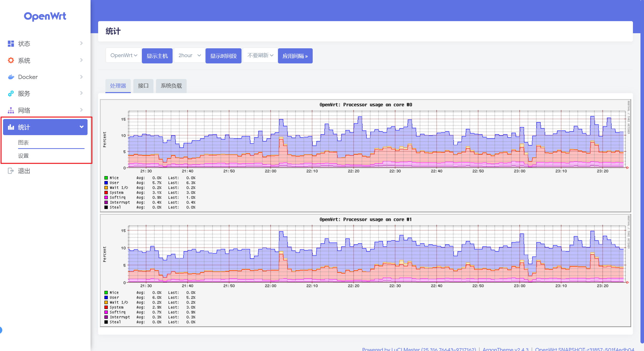
Task: Expand the 状态 menu chevron
Action: (81, 43)
